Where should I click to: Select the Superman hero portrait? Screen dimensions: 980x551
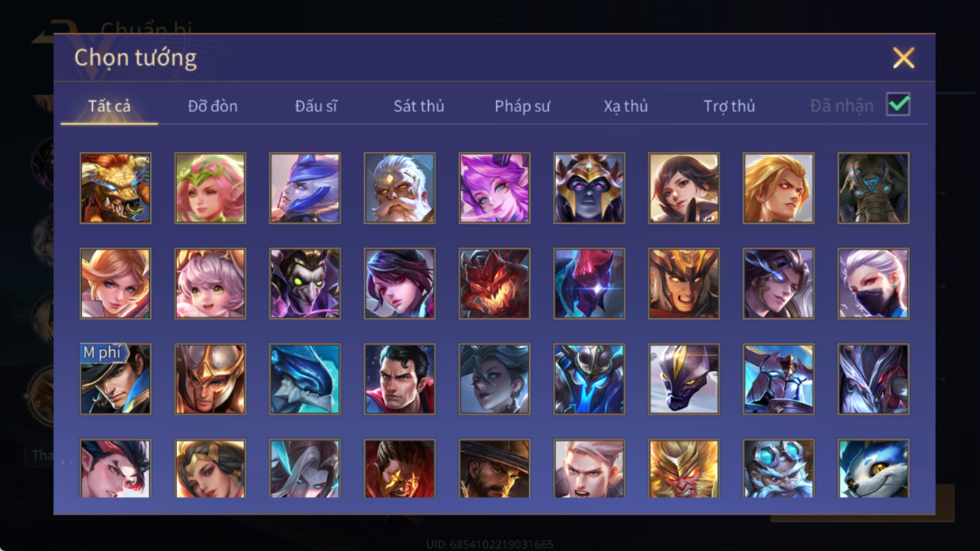400,379
